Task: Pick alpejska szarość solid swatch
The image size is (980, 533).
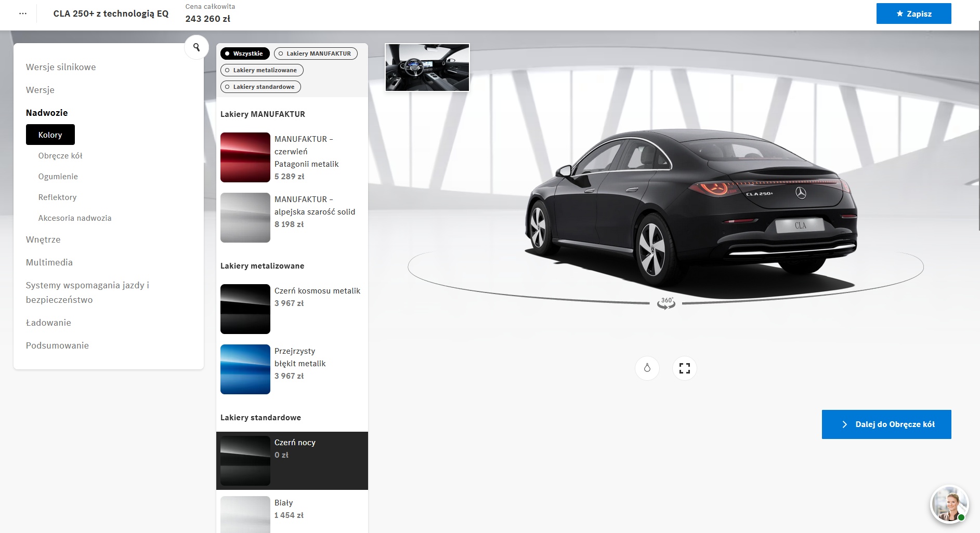Action: coord(245,218)
